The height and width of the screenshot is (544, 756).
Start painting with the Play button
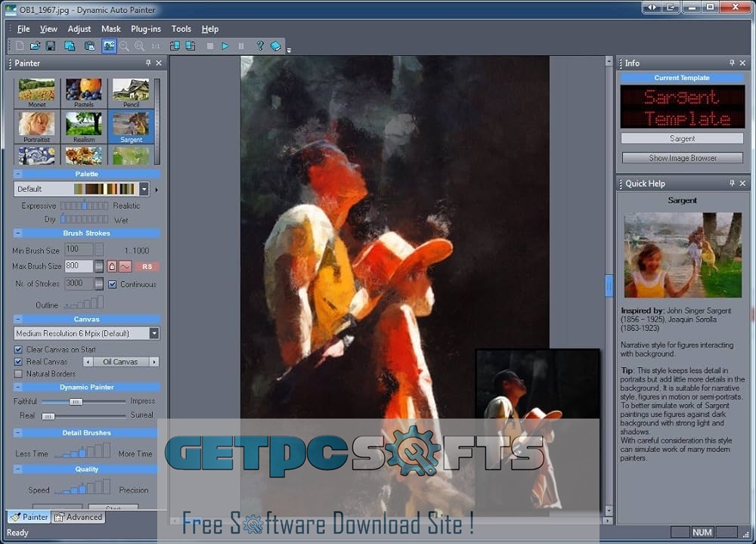[x=225, y=46]
